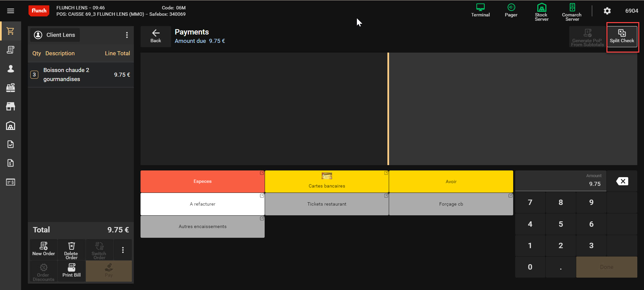This screenshot has width=644, height=290.
Task: Open the cash register sidebar icon
Action: [x=11, y=87]
